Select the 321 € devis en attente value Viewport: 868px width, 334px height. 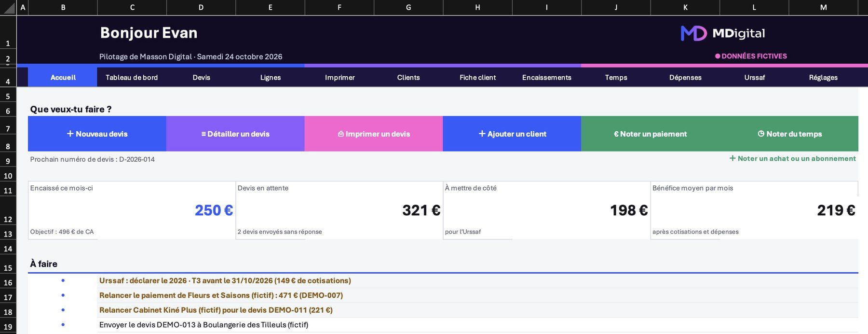(421, 210)
